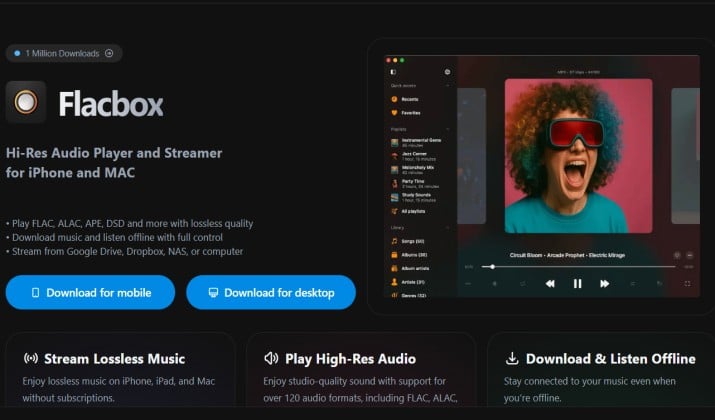Screen dimensions: 715x420
Task: Toggle the sidebar icon in the app preview
Action: 393,72
